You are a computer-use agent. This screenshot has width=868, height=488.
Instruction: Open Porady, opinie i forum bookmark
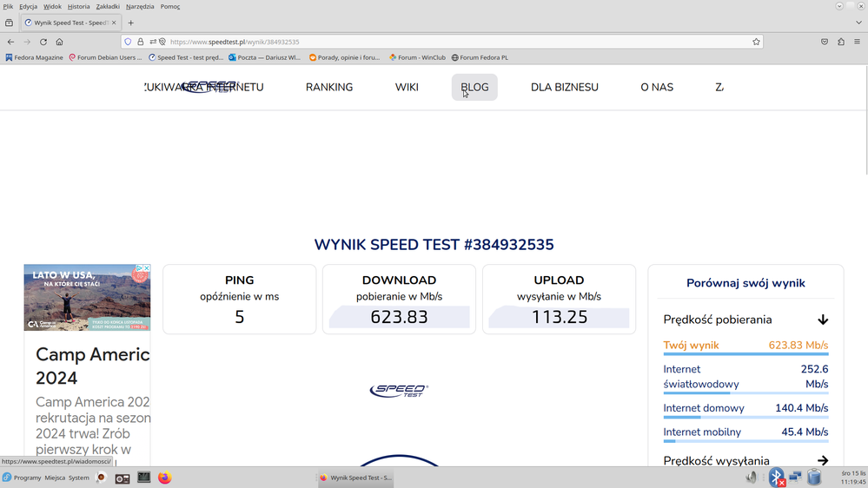345,57
